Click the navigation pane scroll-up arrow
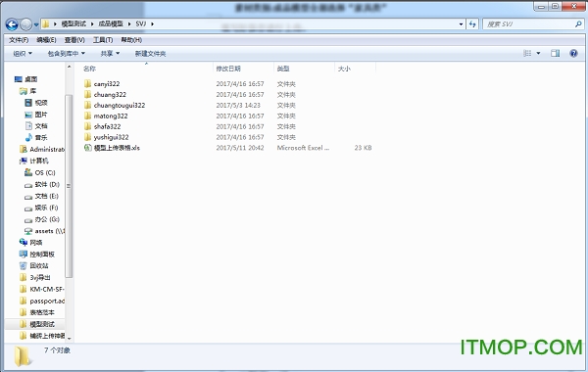This screenshot has height=372, width=588. (x=69, y=67)
